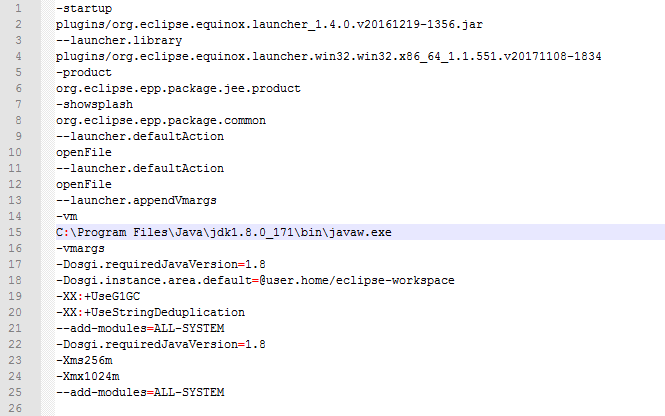Click the "-showsplash" line
The image size is (665, 416).
[95, 104]
